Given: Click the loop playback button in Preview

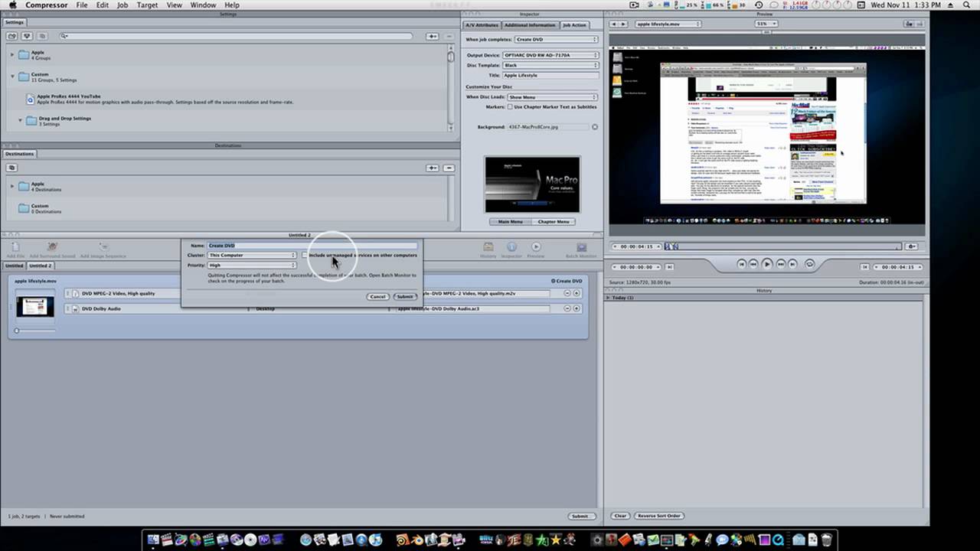Looking at the screenshot, I should [809, 264].
